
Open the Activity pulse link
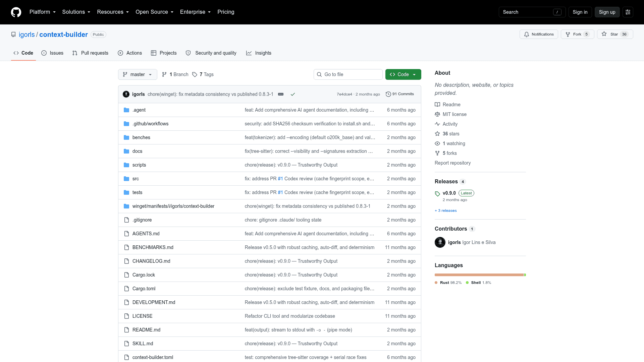(x=446, y=124)
